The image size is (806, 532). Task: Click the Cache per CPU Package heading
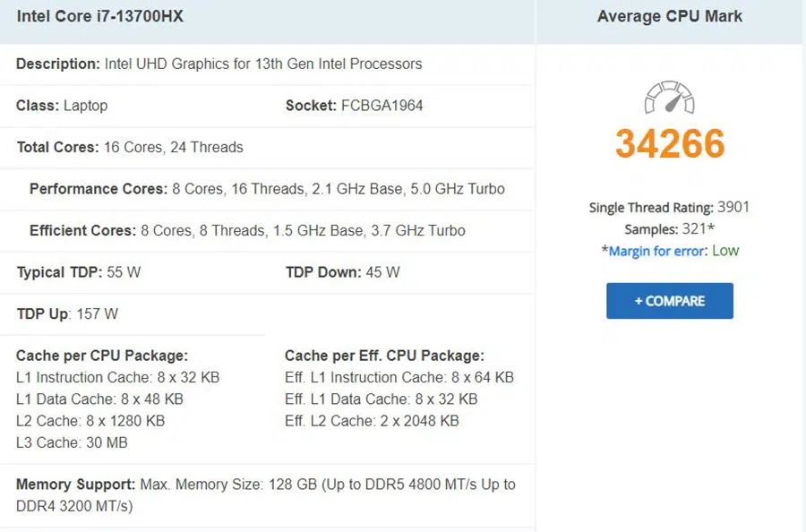[x=102, y=356]
